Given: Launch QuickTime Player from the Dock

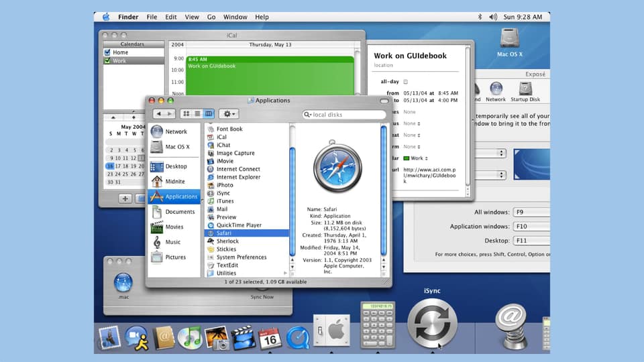Looking at the screenshot, I should pyautogui.click(x=298, y=339).
